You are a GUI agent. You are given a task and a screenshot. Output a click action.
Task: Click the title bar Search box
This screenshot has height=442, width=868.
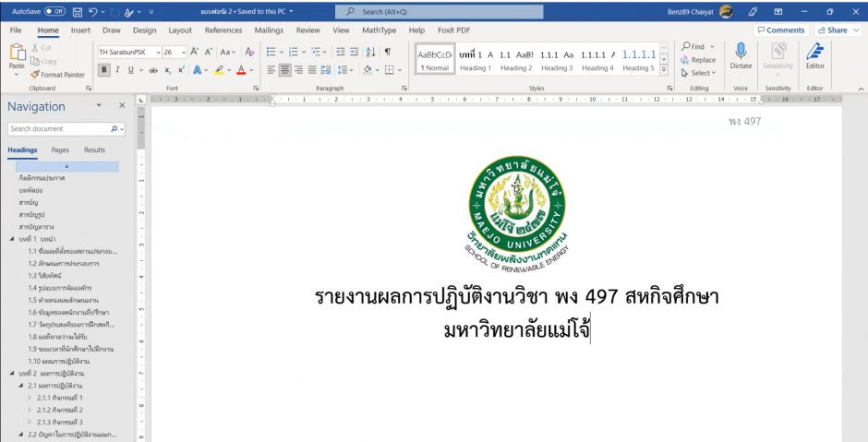pos(439,12)
